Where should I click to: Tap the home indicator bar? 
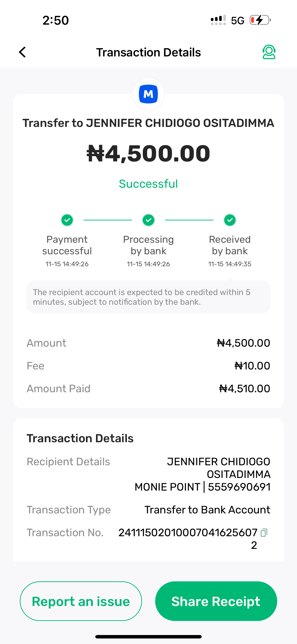(148, 636)
